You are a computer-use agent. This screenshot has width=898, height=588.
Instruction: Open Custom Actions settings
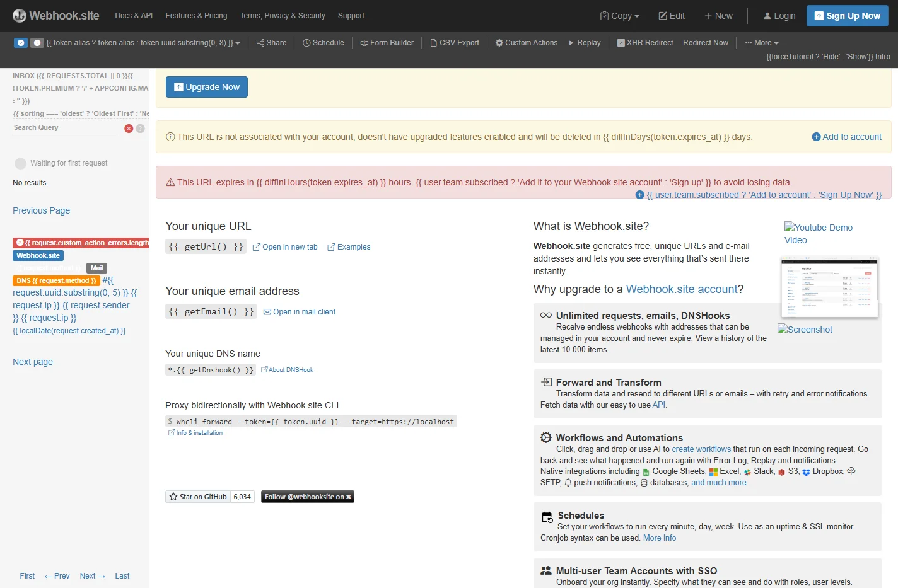pos(527,43)
